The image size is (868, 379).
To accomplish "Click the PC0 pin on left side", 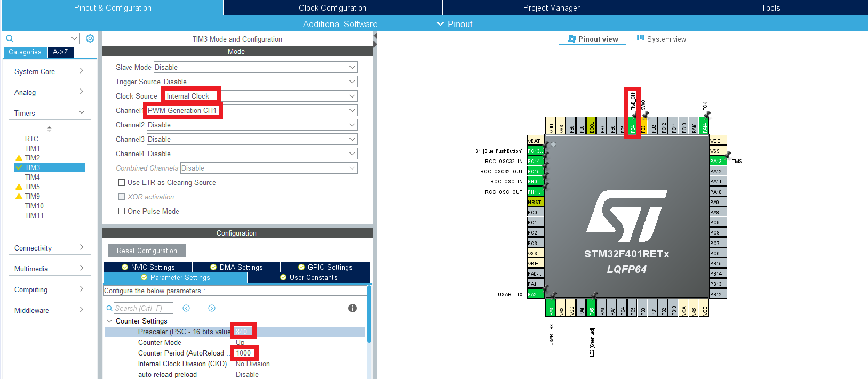I will pyautogui.click(x=536, y=212).
